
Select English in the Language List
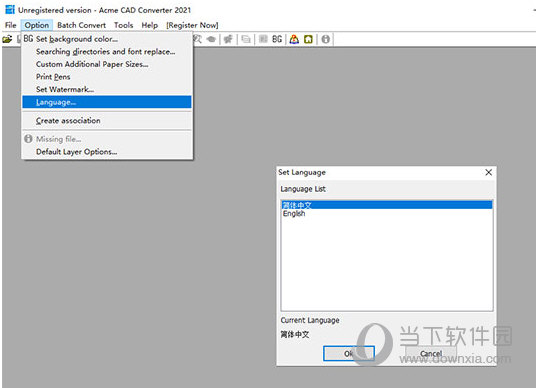click(x=387, y=214)
